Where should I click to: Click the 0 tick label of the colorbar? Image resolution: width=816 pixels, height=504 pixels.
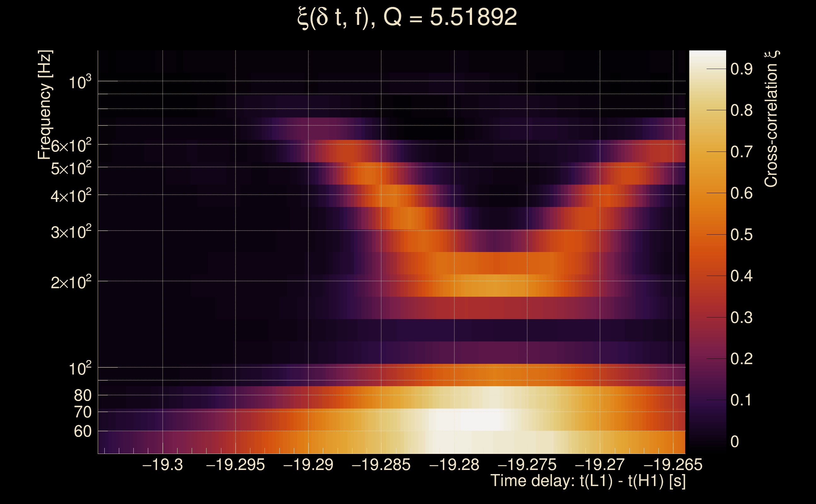tap(735, 442)
